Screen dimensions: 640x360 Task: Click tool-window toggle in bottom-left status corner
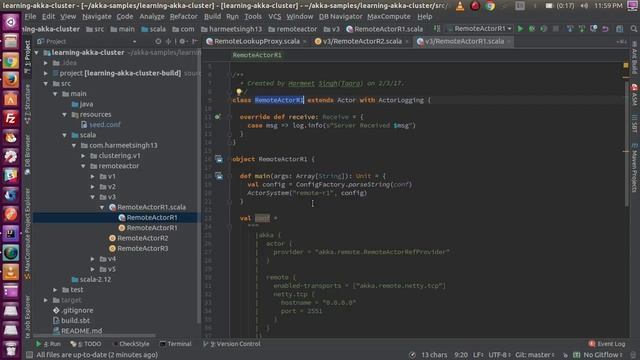29,355
